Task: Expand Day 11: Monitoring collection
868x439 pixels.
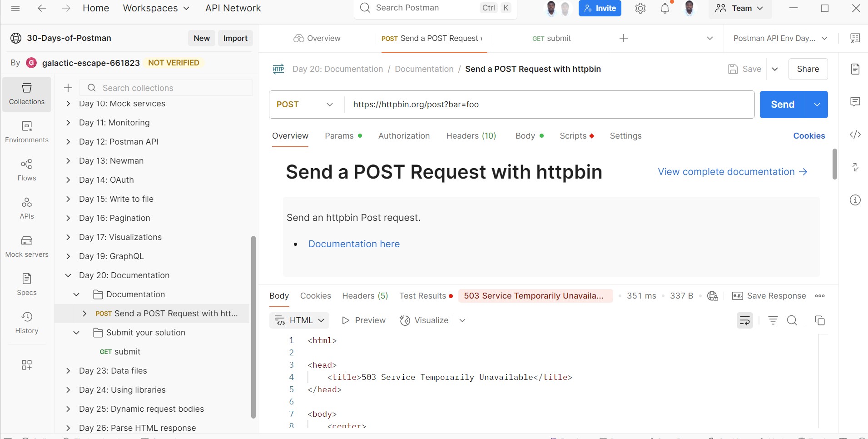Action: (68, 123)
